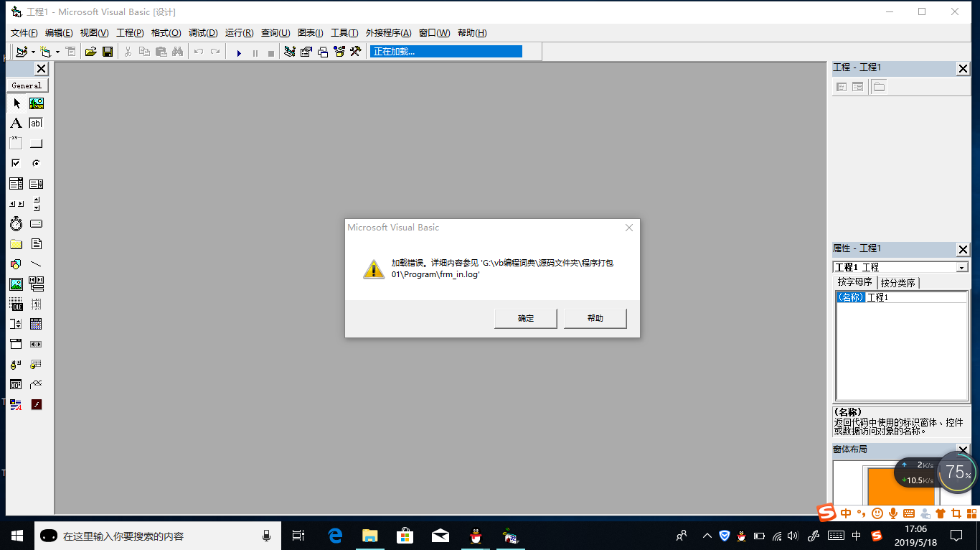This screenshot has height=550, width=980.
Task: Open the 工程(P) menu
Action: point(130,33)
